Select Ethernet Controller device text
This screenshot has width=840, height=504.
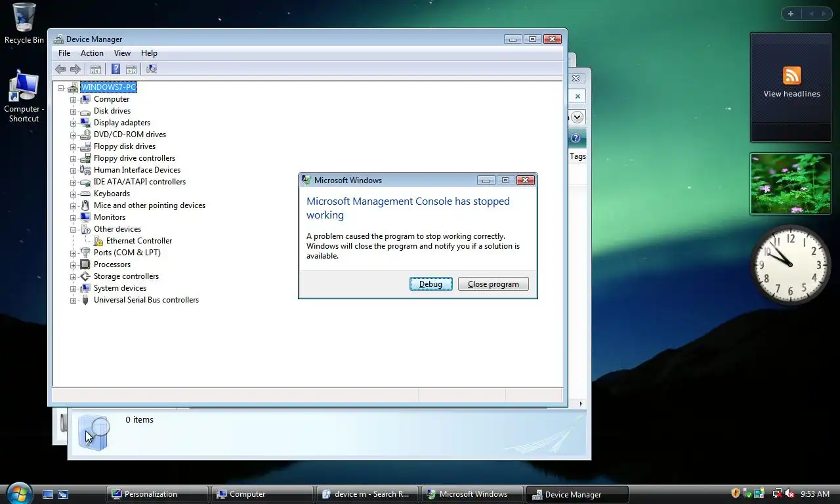pyautogui.click(x=139, y=241)
